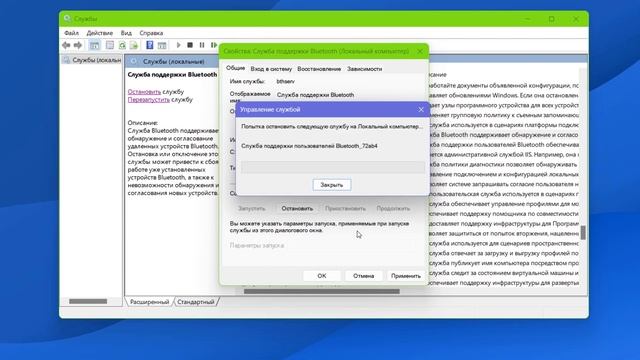Click Закрыть in the Управление службой dialog

[331, 185]
